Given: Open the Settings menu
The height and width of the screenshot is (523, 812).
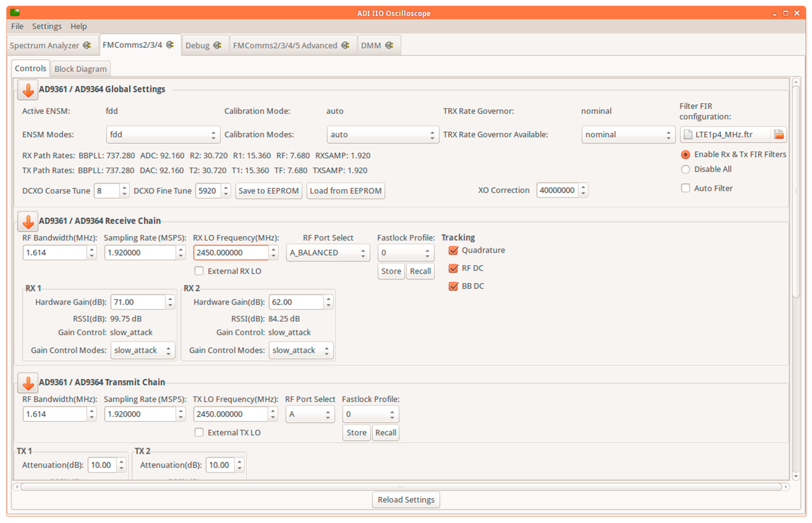Looking at the screenshot, I should (47, 26).
